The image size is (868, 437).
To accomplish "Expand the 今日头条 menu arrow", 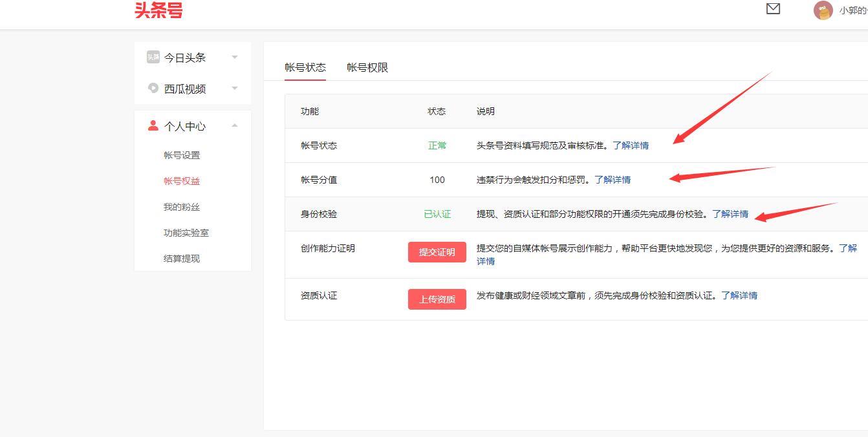I will point(235,58).
